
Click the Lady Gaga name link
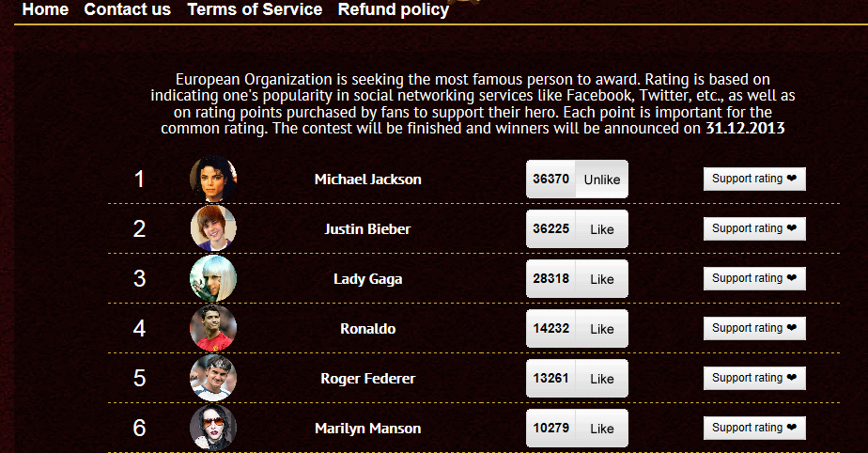point(367,279)
